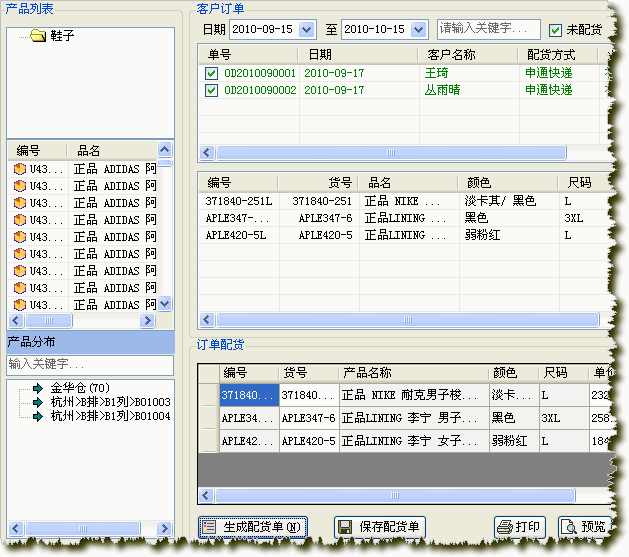Select 杭州>B排>B1列>B01003 tree item

[110, 402]
